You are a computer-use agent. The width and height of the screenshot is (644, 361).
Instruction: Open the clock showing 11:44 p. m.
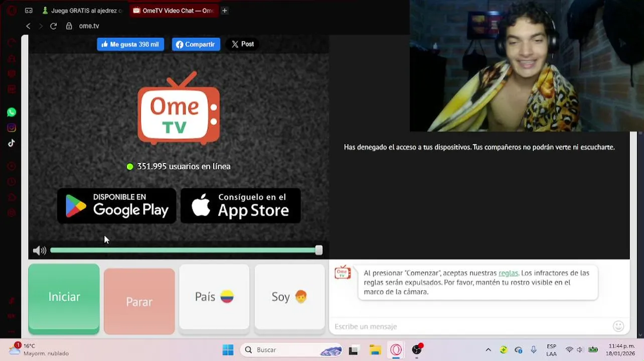click(621, 350)
